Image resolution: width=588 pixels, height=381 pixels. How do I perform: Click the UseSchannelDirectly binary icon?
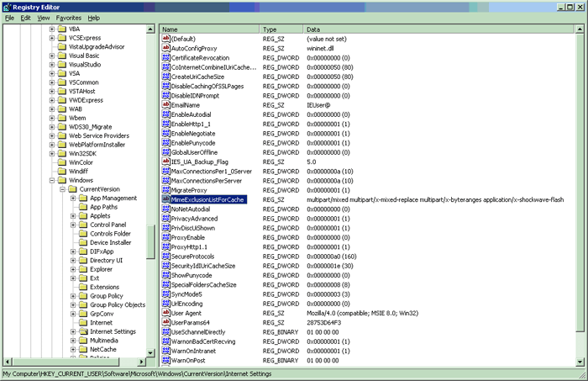coord(165,332)
